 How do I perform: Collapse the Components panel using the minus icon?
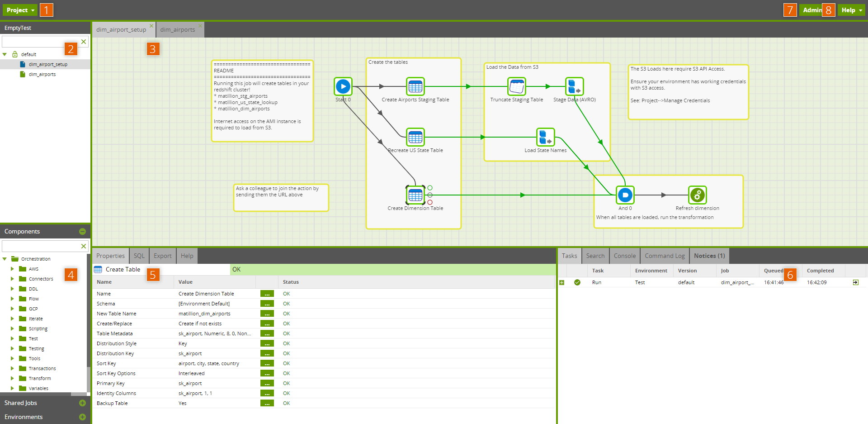click(82, 231)
